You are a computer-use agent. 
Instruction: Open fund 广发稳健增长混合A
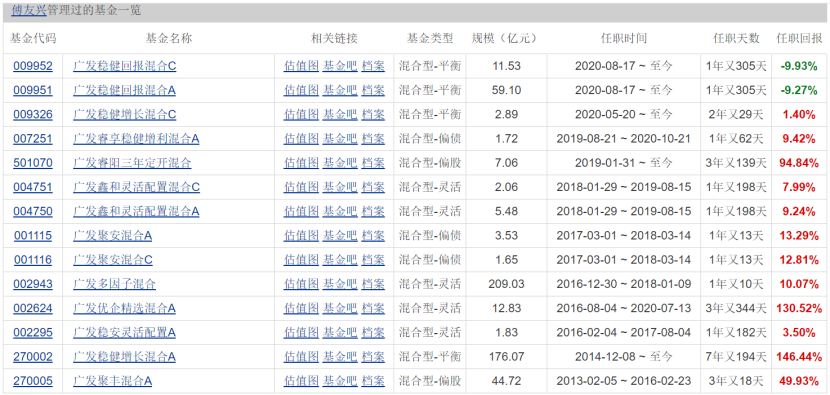[124, 357]
